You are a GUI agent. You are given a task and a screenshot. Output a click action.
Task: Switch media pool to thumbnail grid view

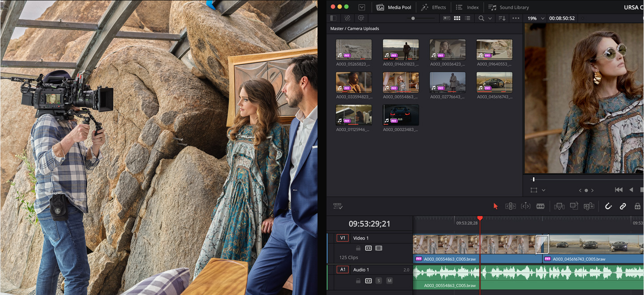coord(457,18)
